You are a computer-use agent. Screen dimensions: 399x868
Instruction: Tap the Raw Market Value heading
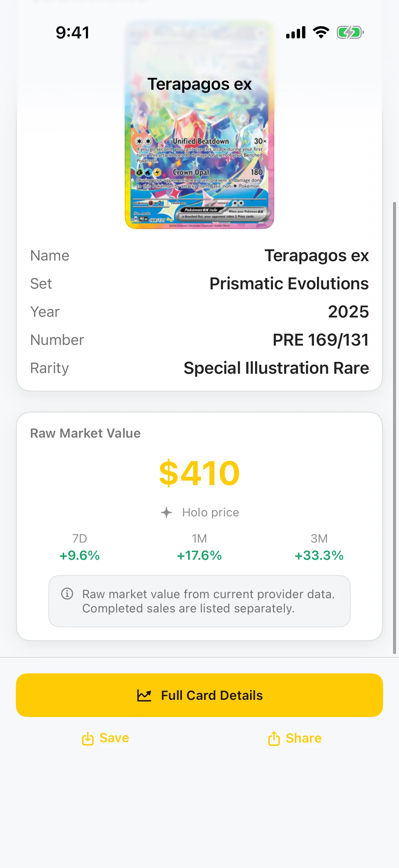tap(85, 433)
